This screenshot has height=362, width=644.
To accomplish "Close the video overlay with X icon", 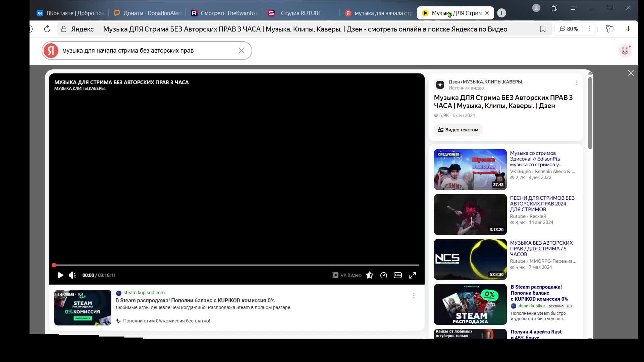I will [x=631, y=73].
